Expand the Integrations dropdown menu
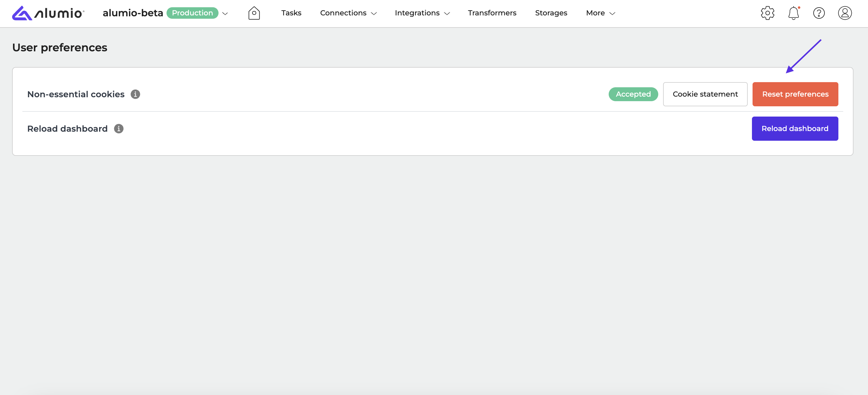 tap(422, 13)
